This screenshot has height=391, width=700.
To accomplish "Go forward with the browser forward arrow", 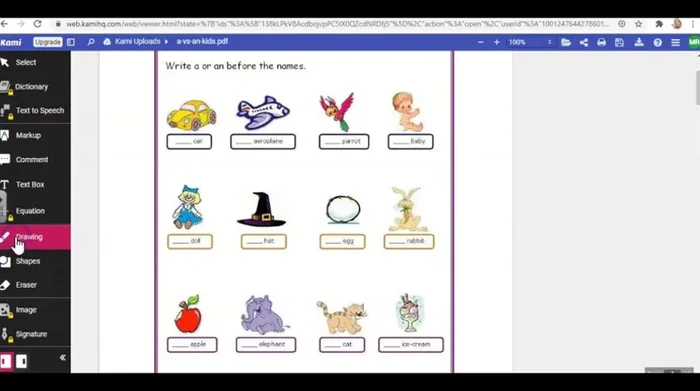I will pos(21,24).
